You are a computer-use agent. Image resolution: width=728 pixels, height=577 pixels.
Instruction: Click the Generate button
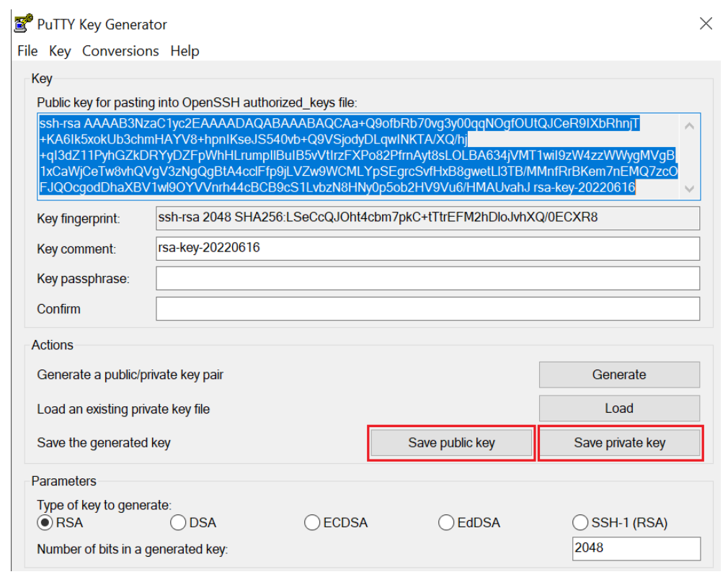(x=619, y=375)
